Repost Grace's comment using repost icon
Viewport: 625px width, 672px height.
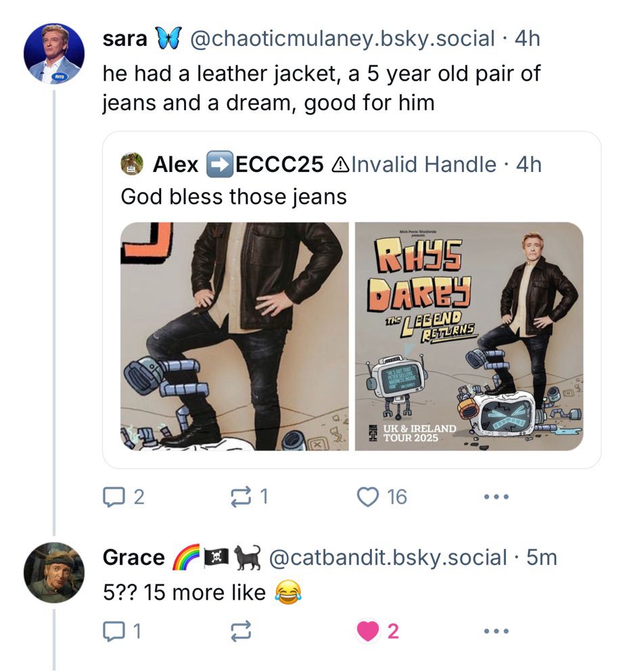(241, 631)
